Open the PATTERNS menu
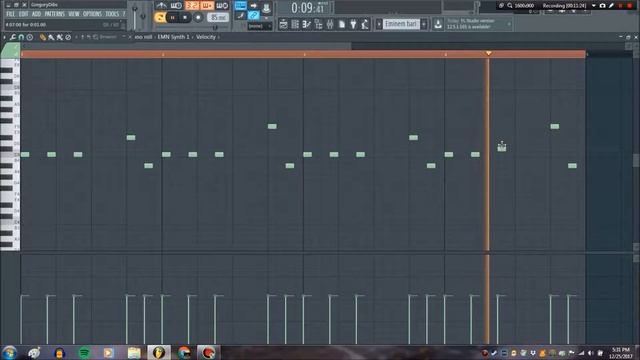This screenshot has width=640, height=360. [55, 14]
